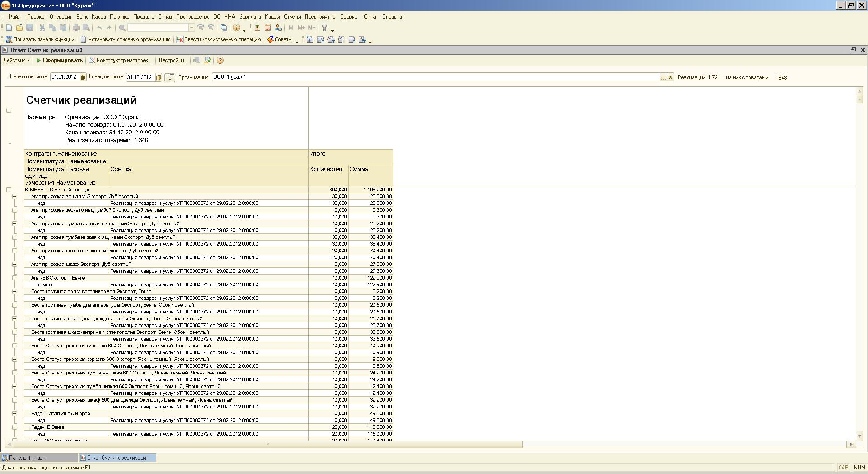Image resolution: width=868 pixels, height=474 pixels.
Task: Click the tools wrench icon in main toolbar
Action: click(x=324, y=28)
